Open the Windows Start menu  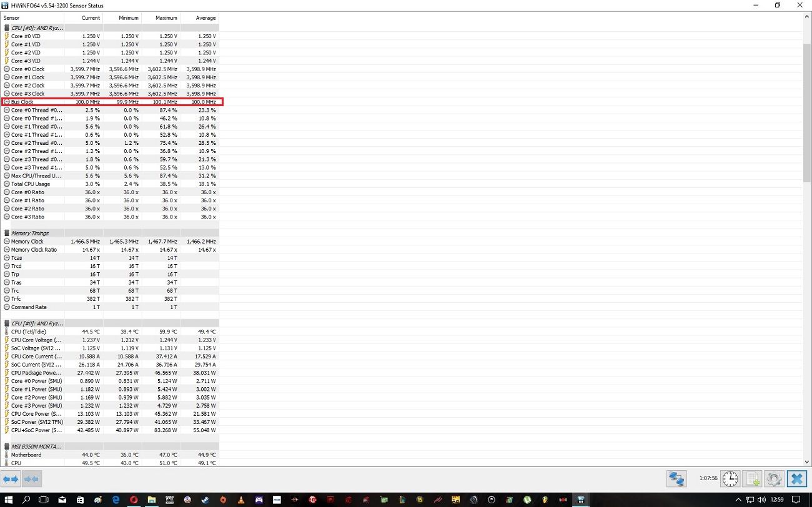pos(9,500)
